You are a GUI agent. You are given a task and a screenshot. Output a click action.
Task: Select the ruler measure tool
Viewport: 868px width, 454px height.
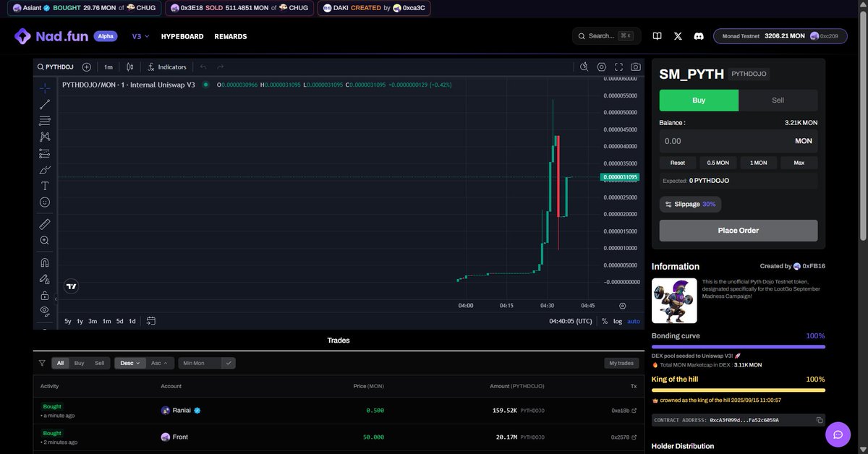coord(45,224)
